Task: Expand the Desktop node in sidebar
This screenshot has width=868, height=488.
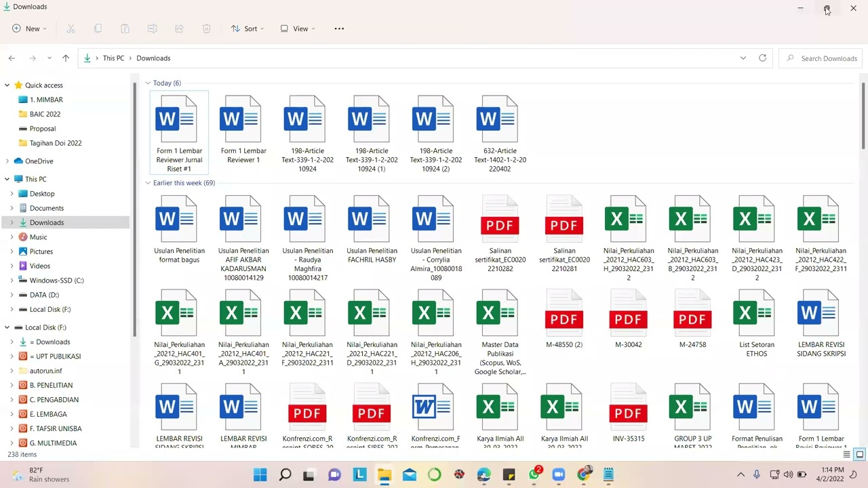Action: click(x=12, y=194)
